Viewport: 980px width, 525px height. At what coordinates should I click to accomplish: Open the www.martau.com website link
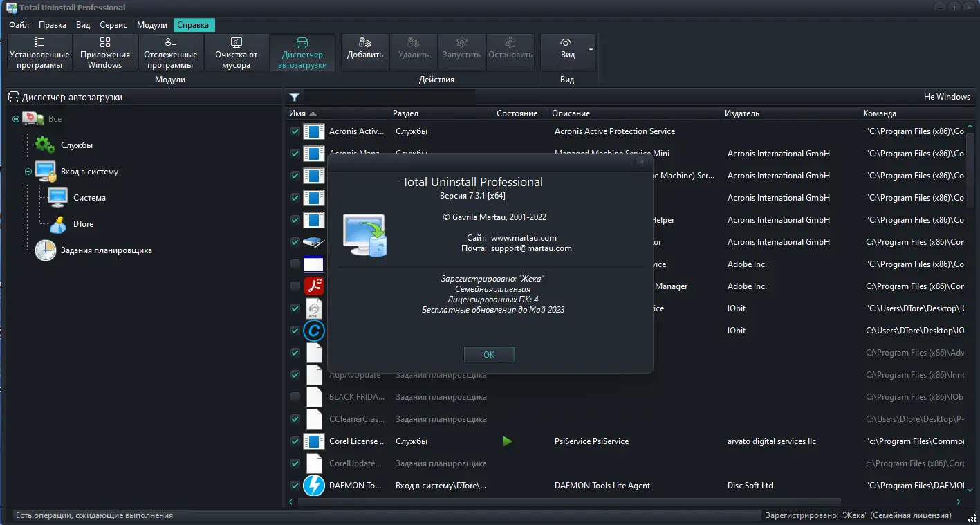524,238
